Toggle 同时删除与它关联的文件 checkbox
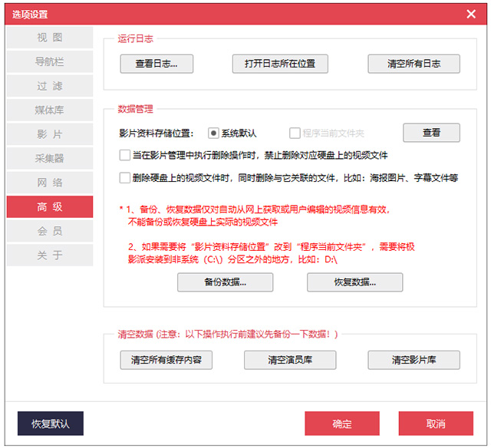 coord(125,178)
